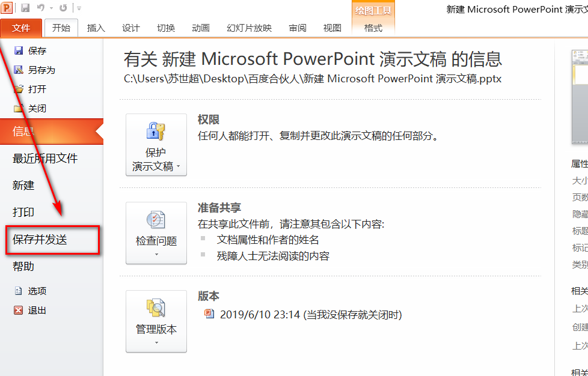
Task: Click the PowerPoint application logo icon
Action: coord(7,7)
